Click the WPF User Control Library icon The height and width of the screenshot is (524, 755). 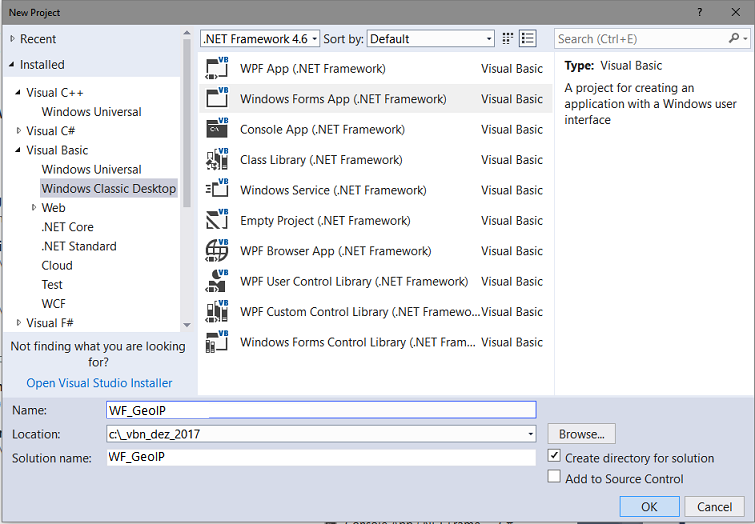[x=217, y=281]
